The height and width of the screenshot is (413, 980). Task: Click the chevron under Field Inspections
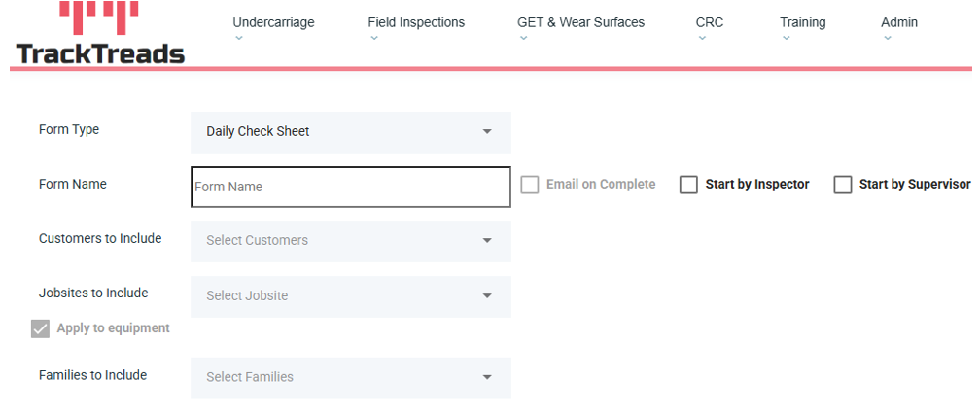[x=374, y=39]
